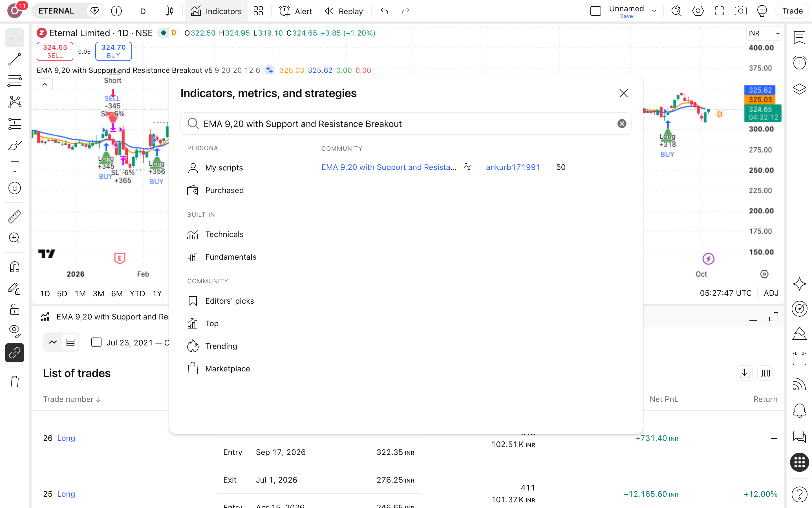Image resolution: width=812 pixels, height=508 pixels.
Task: Open the Fibonacci retracement tools
Action: pos(14,81)
